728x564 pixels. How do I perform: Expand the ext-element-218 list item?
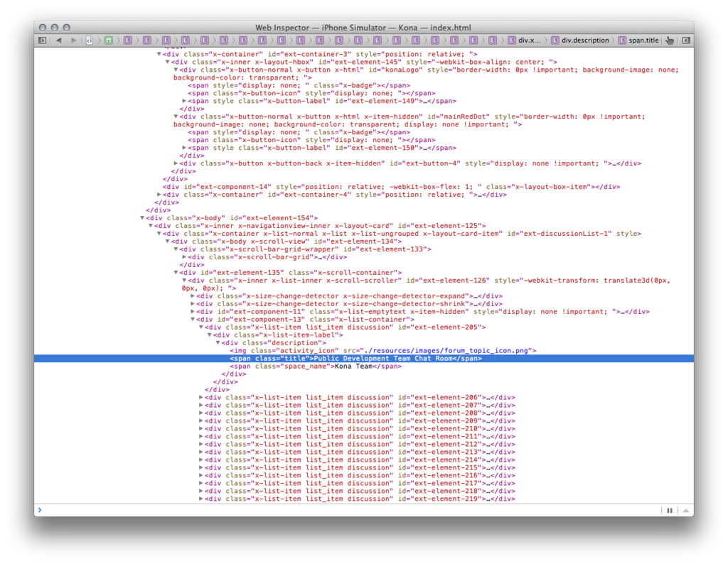(200, 491)
